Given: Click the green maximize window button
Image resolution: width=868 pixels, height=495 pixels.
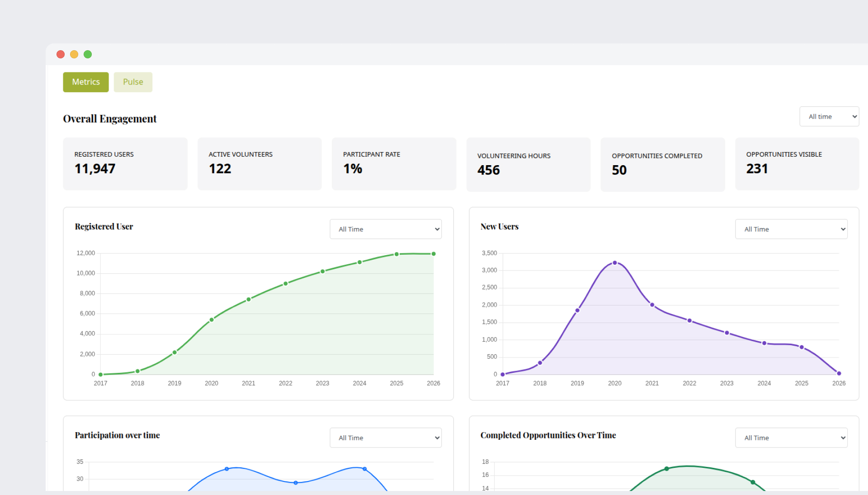Looking at the screenshot, I should [88, 54].
